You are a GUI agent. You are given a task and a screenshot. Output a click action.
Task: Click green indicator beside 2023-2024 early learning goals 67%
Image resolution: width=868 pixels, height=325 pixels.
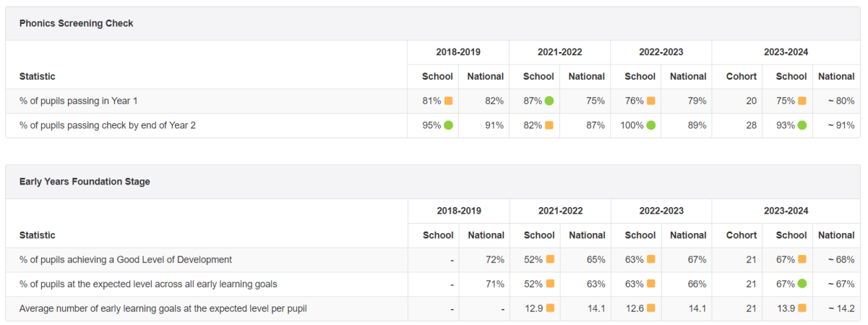click(802, 284)
